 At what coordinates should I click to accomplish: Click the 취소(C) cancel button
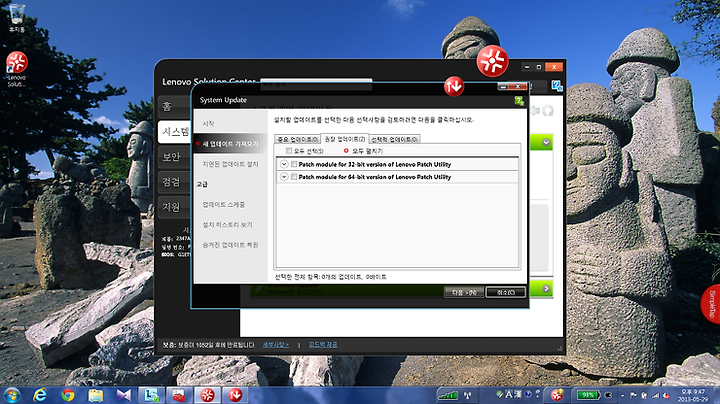pos(506,292)
